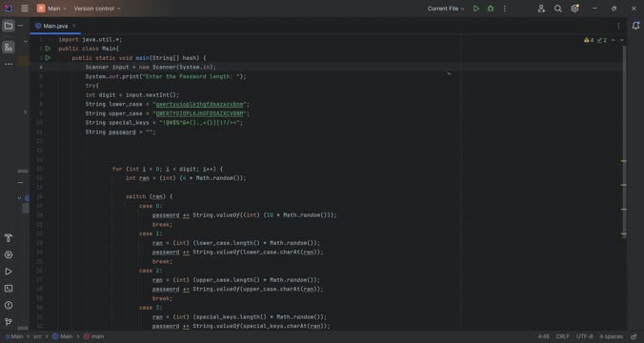644x343 pixels.
Task: Open line separator CRLF selector
Action: 562,336
